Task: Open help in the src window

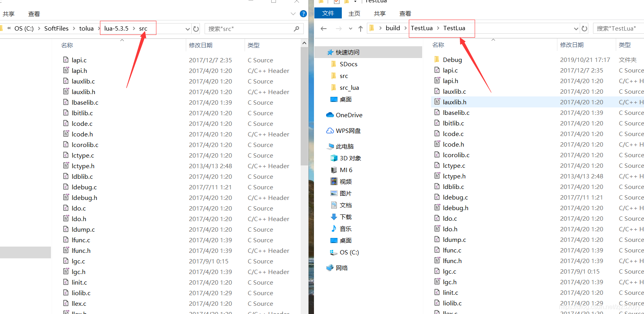Action: pos(303,14)
